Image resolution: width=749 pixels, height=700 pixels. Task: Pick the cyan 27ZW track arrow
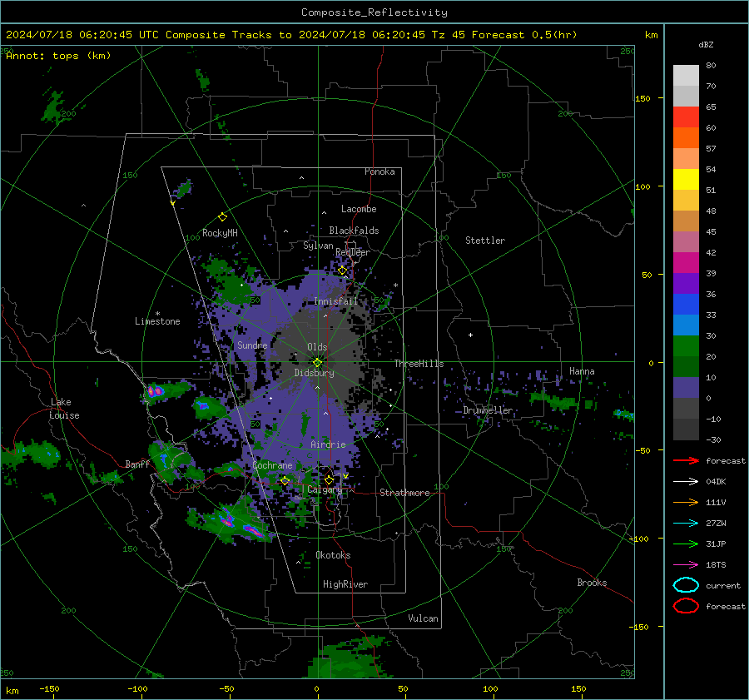tap(686, 524)
